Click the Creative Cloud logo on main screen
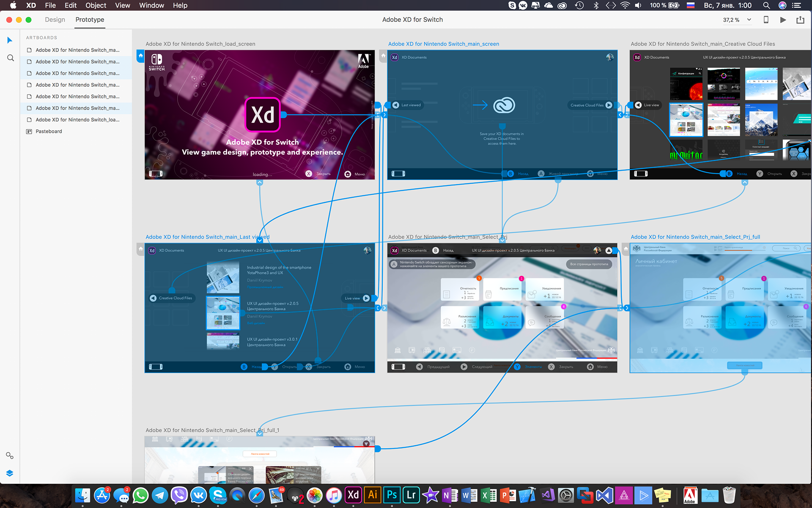This screenshot has width=812, height=508. 504,105
